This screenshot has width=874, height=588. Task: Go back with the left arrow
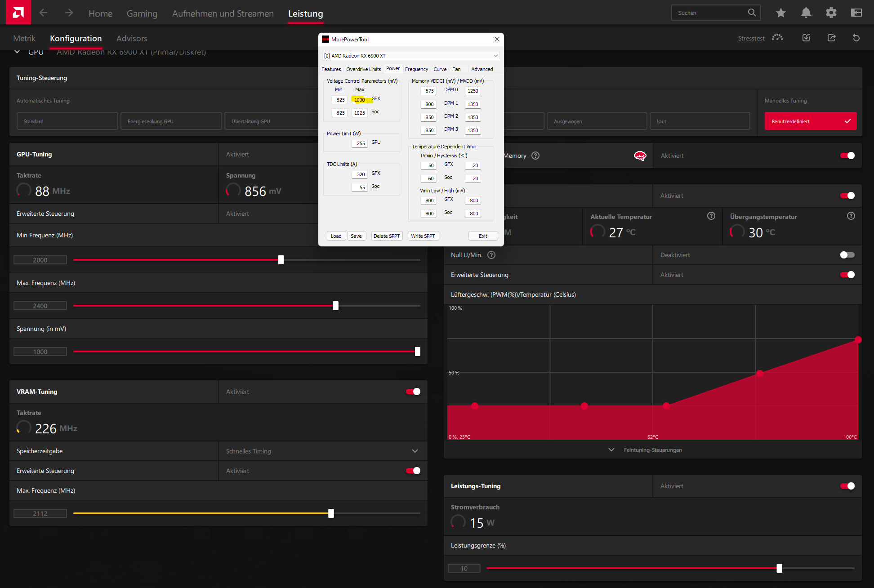(43, 13)
